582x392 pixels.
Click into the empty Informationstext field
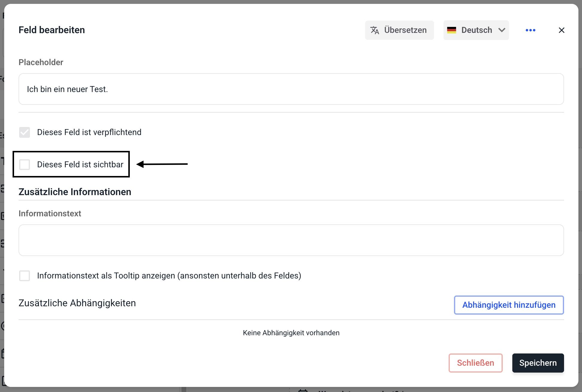[x=291, y=240]
